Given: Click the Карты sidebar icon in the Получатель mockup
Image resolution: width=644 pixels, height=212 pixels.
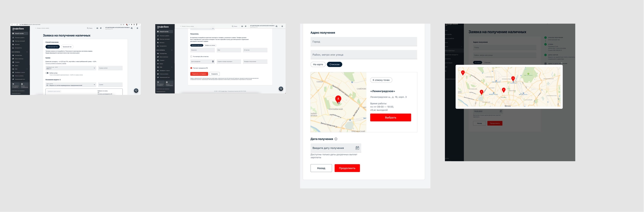Looking at the screenshot, I should coord(158,64).
